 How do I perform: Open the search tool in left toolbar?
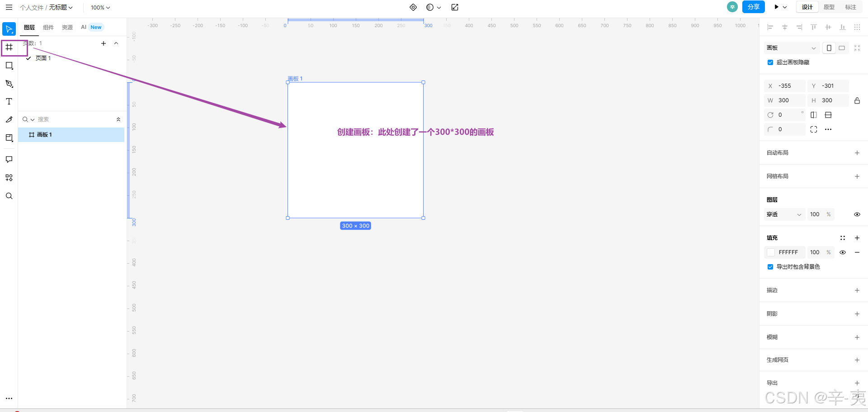tap(9, 196)
